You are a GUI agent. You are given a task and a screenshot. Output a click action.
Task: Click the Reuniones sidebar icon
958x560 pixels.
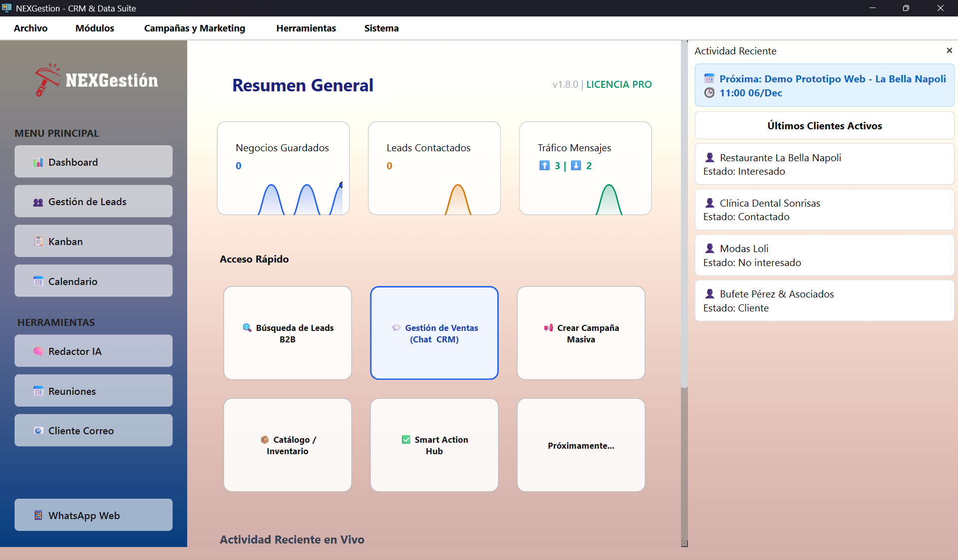[38, 391]
